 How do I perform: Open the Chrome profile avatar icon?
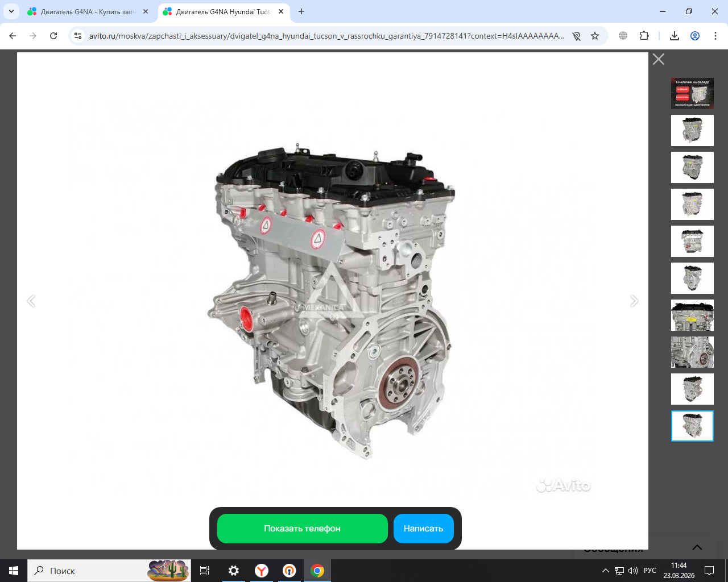695,36
